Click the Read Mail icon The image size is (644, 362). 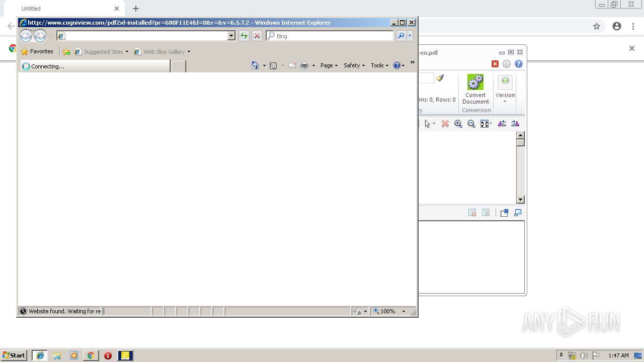[x=292, y=65]
